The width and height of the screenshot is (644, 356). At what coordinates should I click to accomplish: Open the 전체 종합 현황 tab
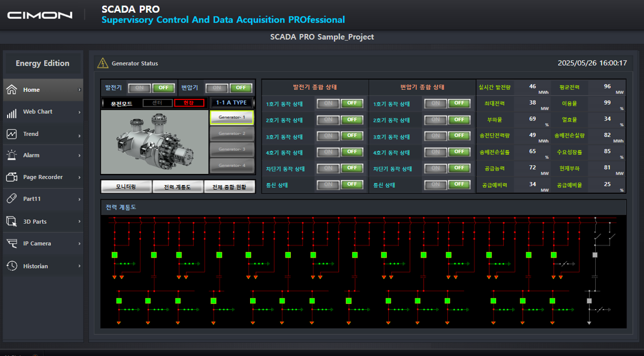pyautogui.click(x=229, y=187)
